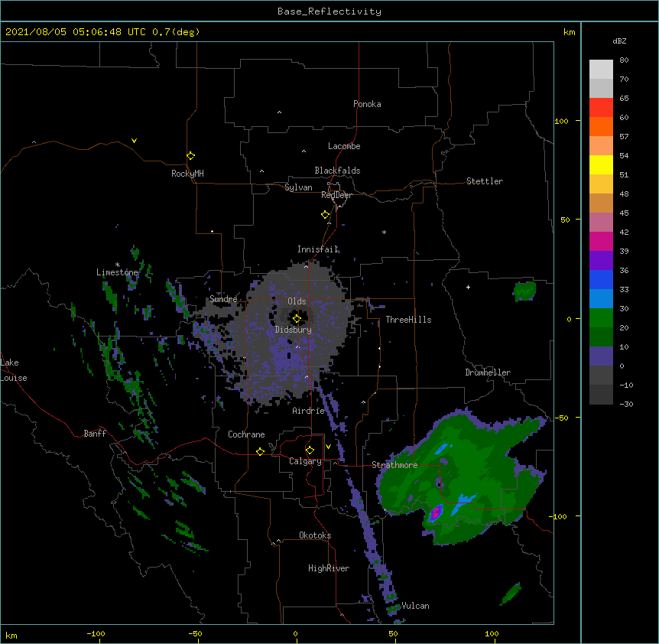Click the Olds city label

(x=297, y=301)
